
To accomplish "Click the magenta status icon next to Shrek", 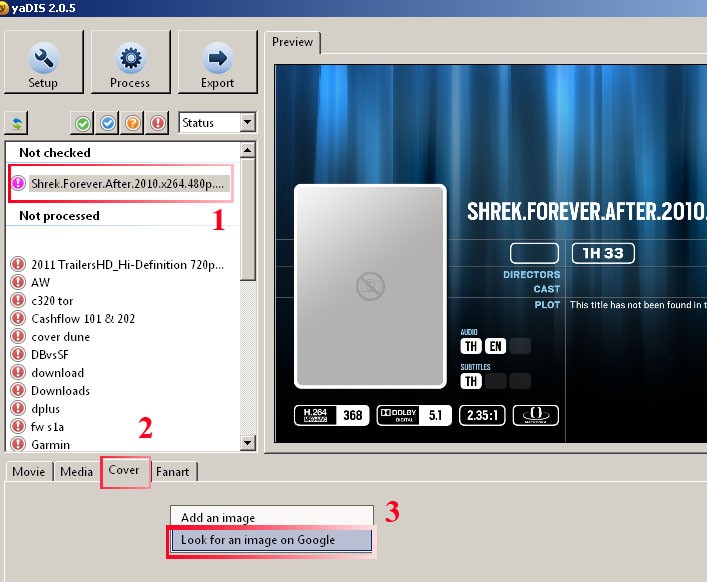I will click(x=18, y=183).
